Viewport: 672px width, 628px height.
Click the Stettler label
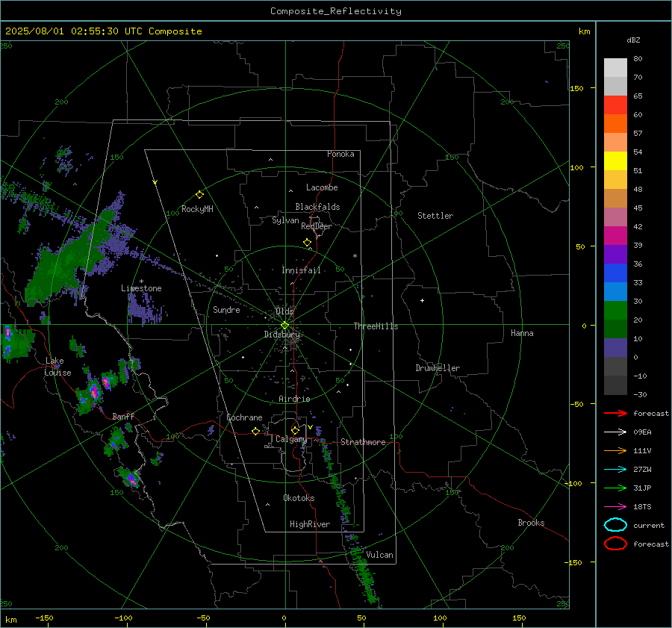click(x=435, y=216)
